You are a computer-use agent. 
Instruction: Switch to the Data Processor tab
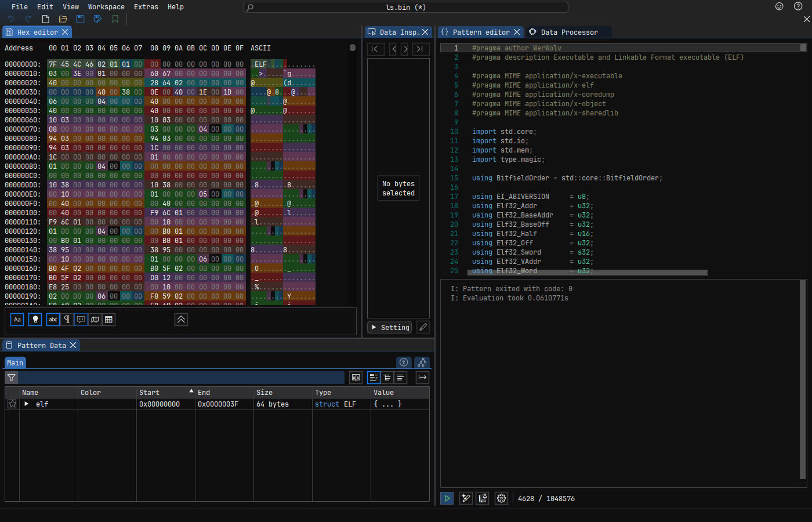[x=568, y=32]
